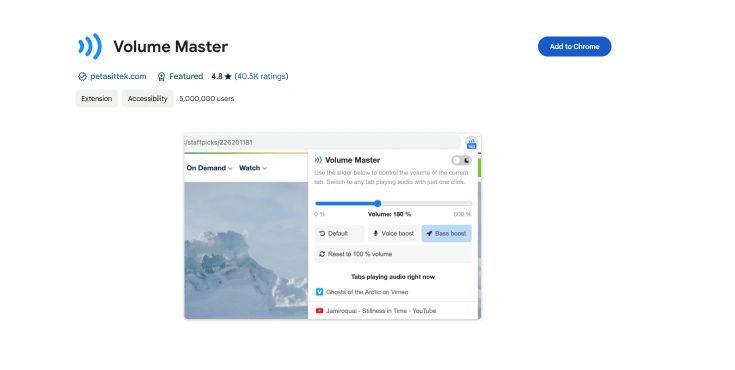Expand the Watch dropdown menu
735x370 pixels.
[x=253, y=168]
